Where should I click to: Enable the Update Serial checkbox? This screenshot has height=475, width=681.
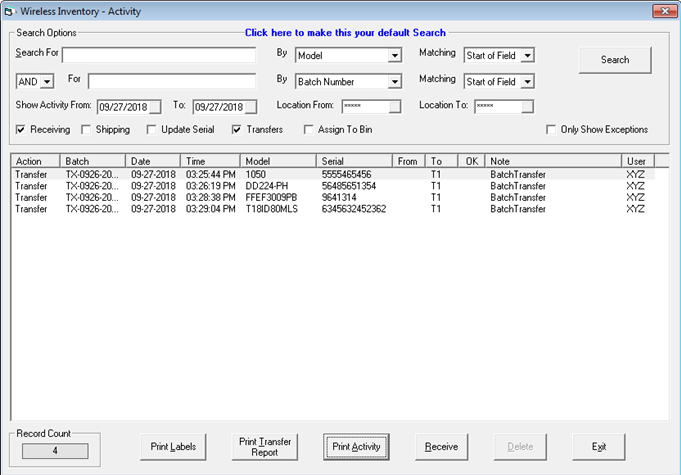pos(152,130)
